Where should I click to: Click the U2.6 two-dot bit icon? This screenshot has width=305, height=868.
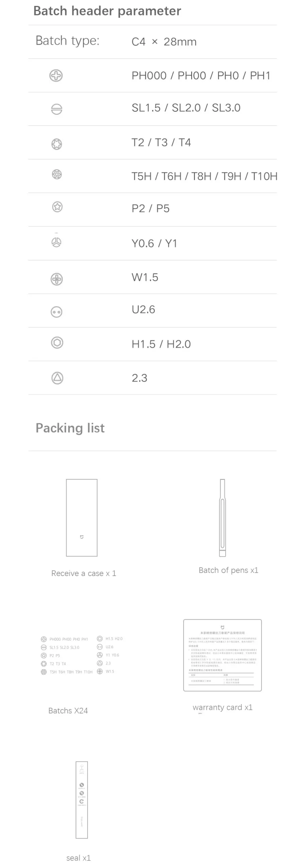click(56, 312)
